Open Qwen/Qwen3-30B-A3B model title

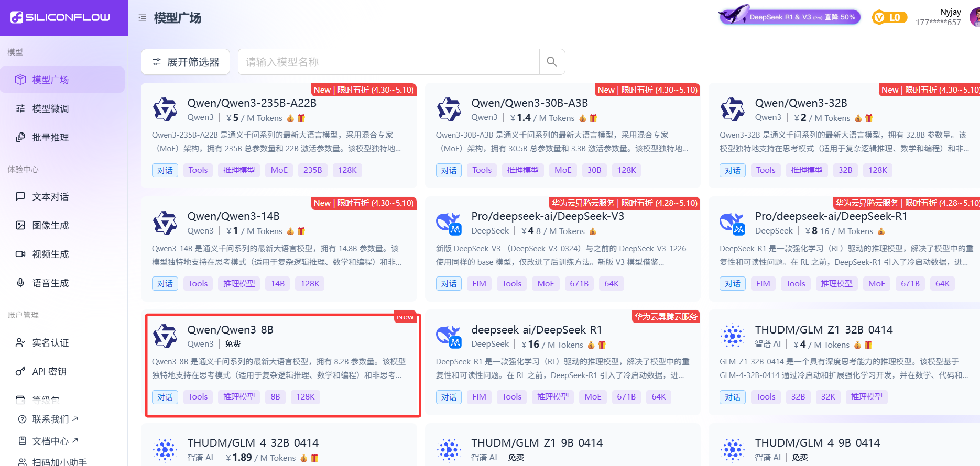(x=530, y=103)
